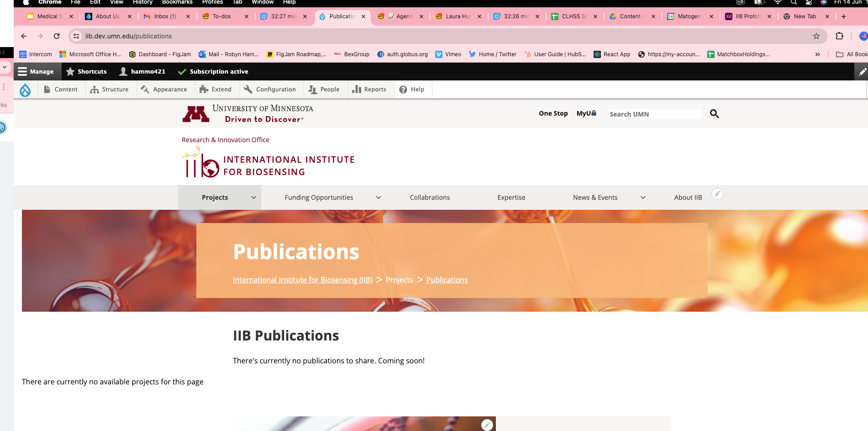Show hidden bookmarks with the overflow chevron
868x431 pixels.
[817, 54]
